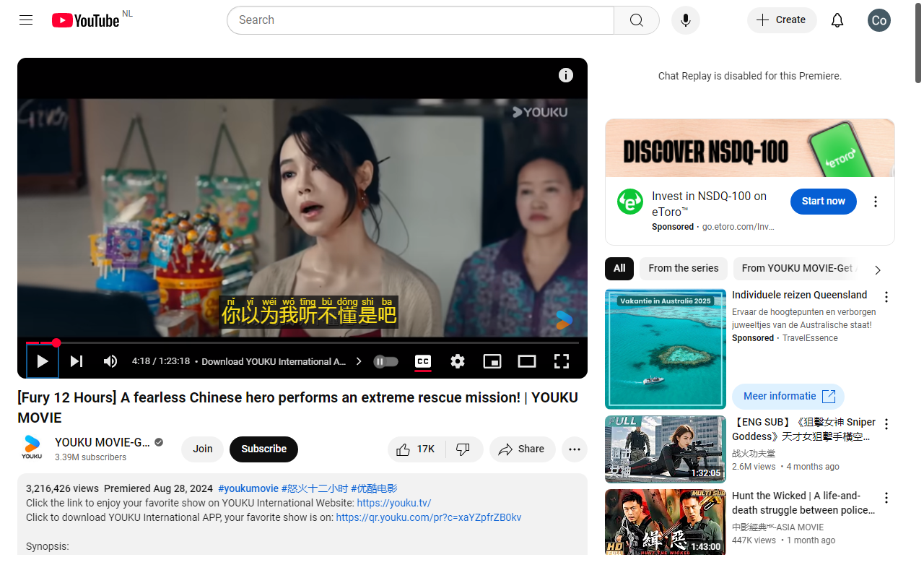Open Queensland ad options menu
Viewport: 924px width, 578px height.
[x=886, y=297]
